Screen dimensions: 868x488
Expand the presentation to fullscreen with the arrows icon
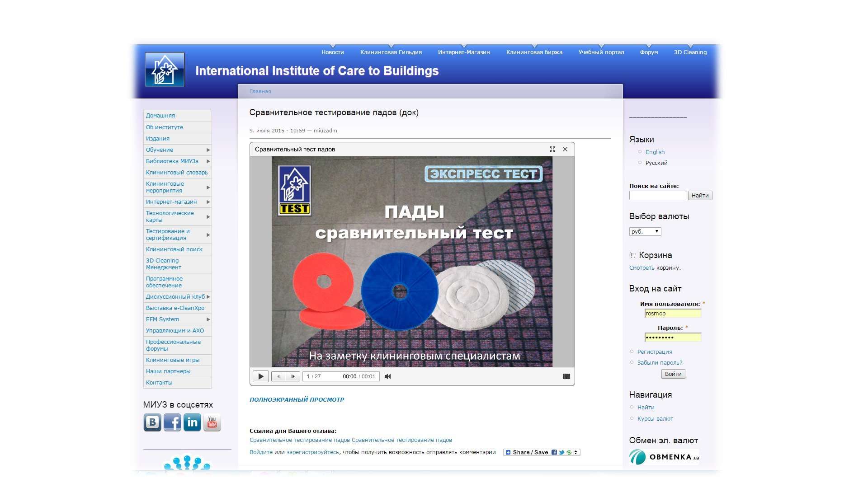point(552,149)
